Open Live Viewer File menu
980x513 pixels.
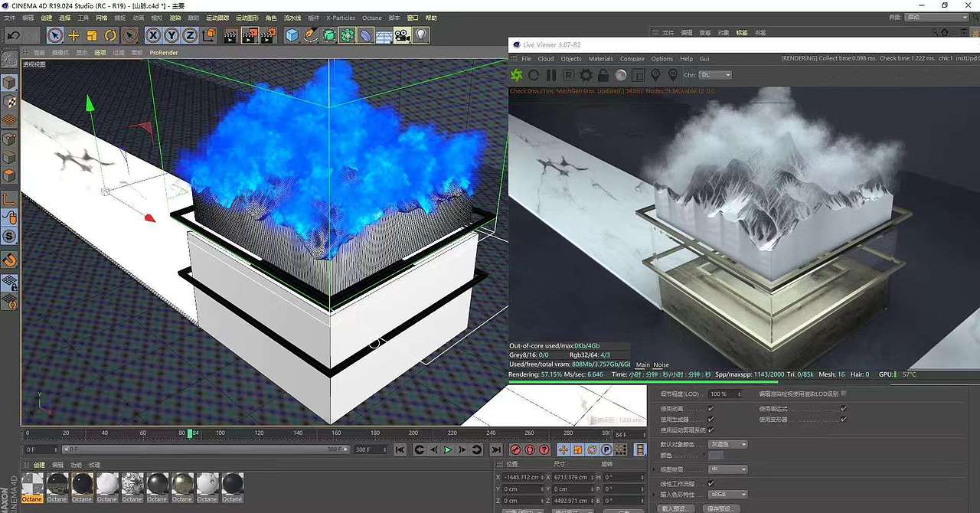pyautogui.click(x=526, y=58)
